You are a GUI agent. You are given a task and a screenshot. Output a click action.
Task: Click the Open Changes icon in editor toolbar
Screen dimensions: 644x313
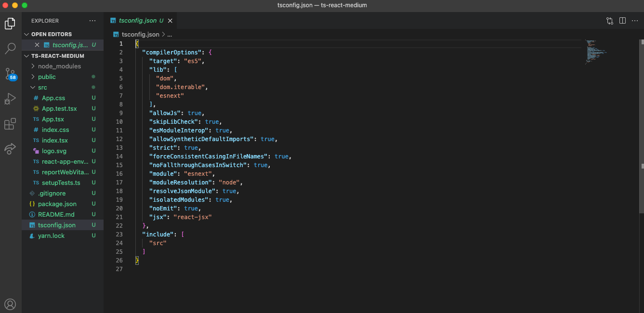[x=610, y=21]
